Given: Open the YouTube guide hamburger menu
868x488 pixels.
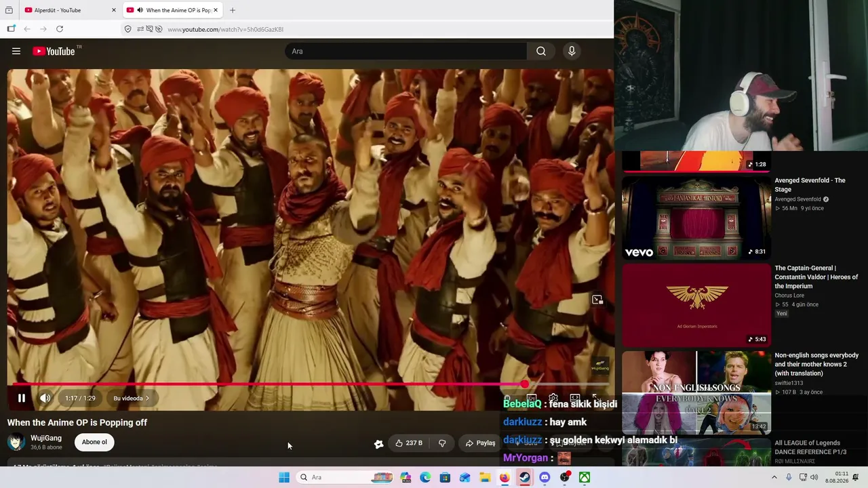Looking at the screenshot, I should 16,52.
